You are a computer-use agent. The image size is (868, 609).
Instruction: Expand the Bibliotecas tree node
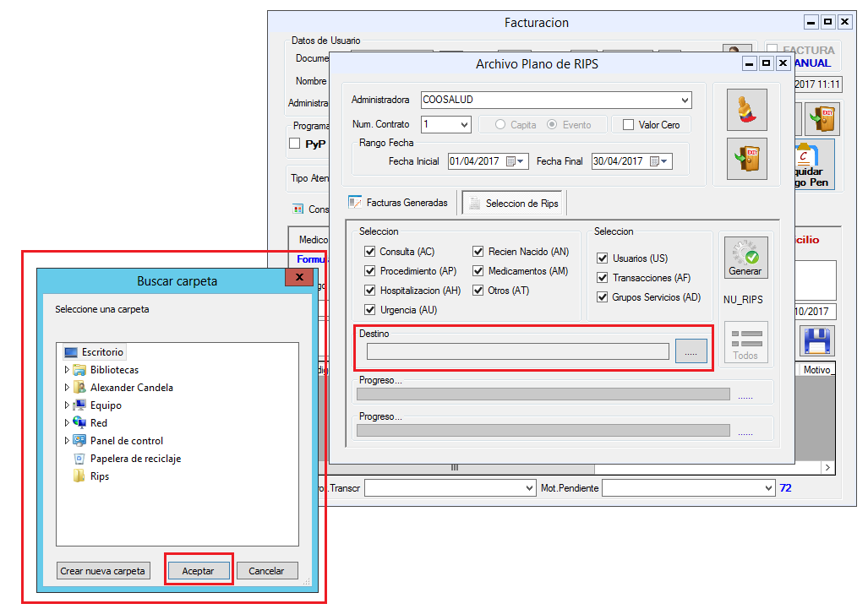(x=67, y=370)
